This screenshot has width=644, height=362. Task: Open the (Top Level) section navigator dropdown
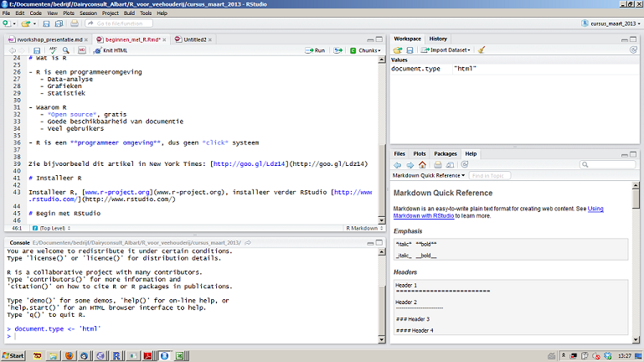(52, 228)
